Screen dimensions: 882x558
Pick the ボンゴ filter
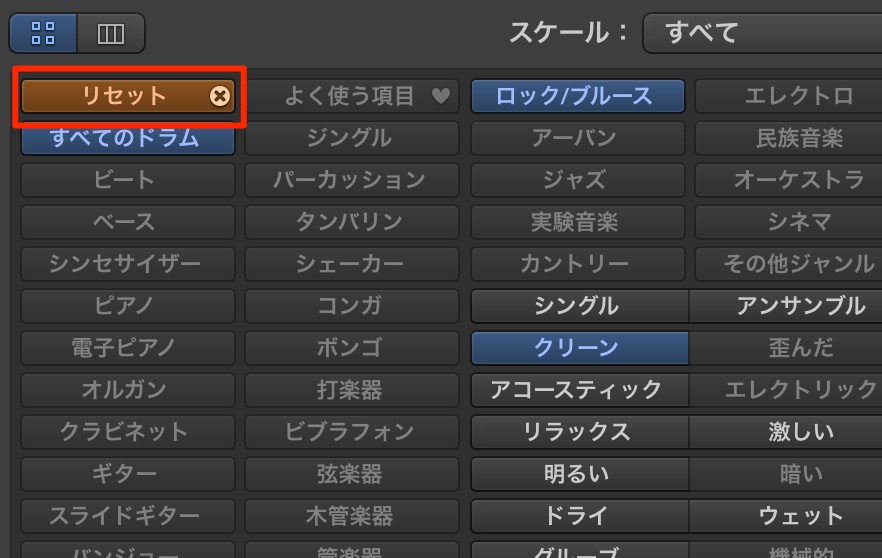(x=352, y=348)
